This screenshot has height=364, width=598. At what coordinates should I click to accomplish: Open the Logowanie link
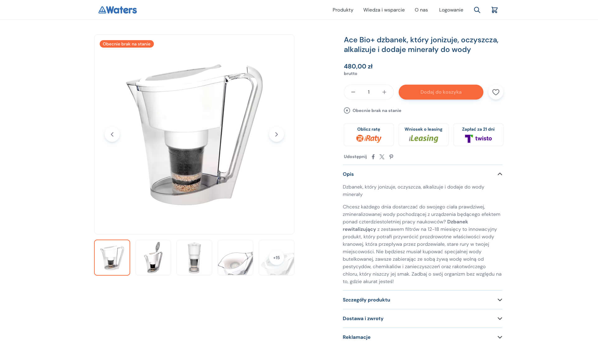[x=451, y=10]
